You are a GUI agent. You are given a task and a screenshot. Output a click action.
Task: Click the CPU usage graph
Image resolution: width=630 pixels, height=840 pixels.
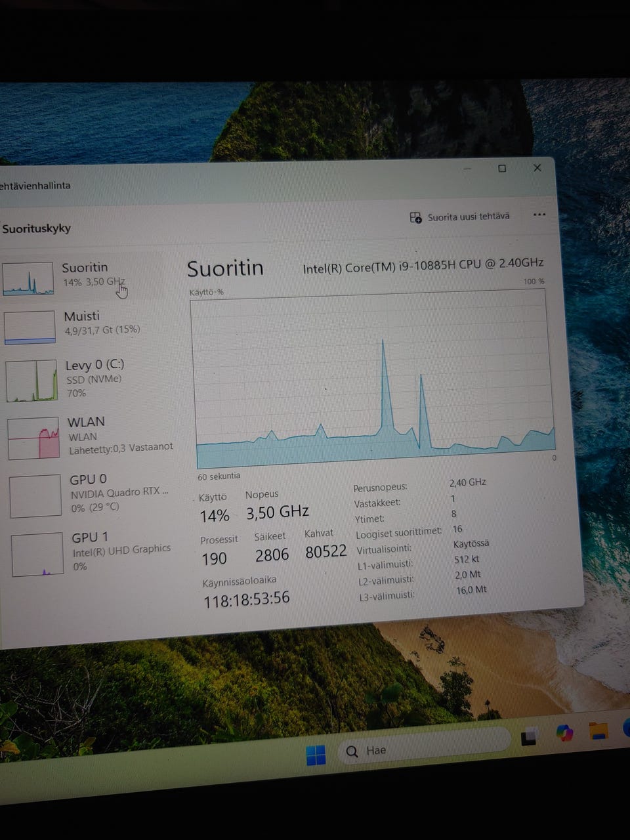[x=374, y=379]
